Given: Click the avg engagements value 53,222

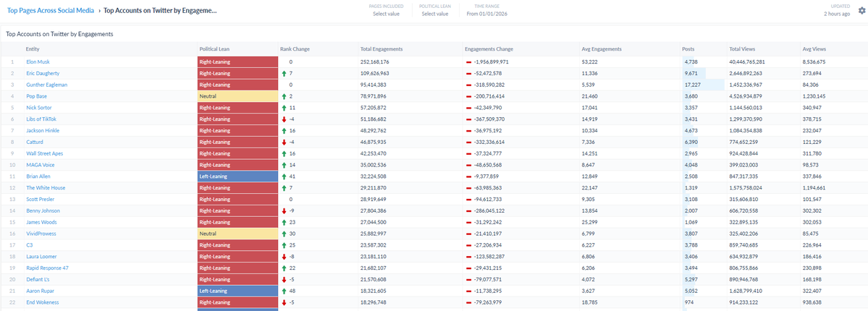Looking at the screenshot, I should [x=589, y=62].
